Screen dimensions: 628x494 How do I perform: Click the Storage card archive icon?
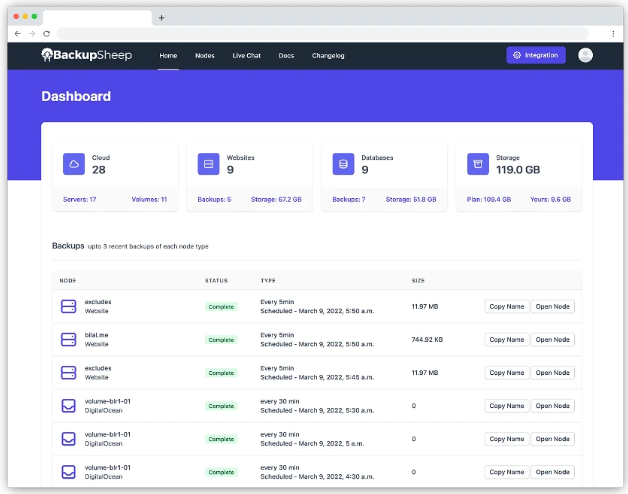(478, 164)
